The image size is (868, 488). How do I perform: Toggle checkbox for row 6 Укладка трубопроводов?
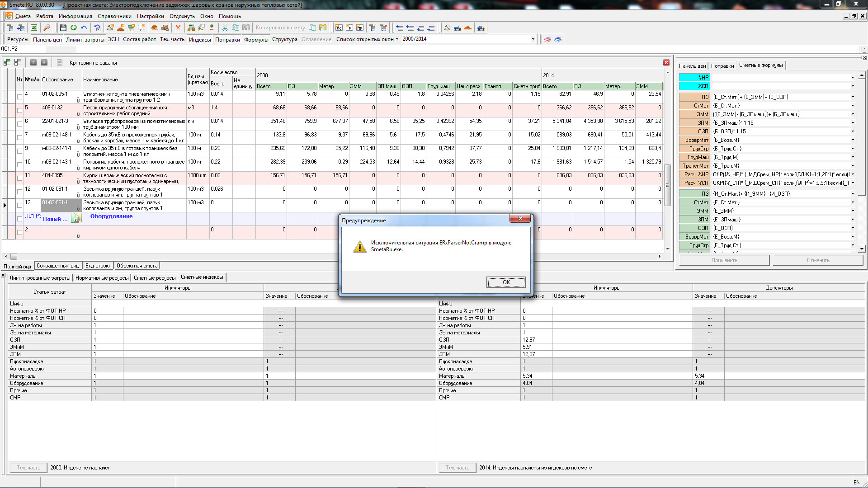tap(19, 124)
